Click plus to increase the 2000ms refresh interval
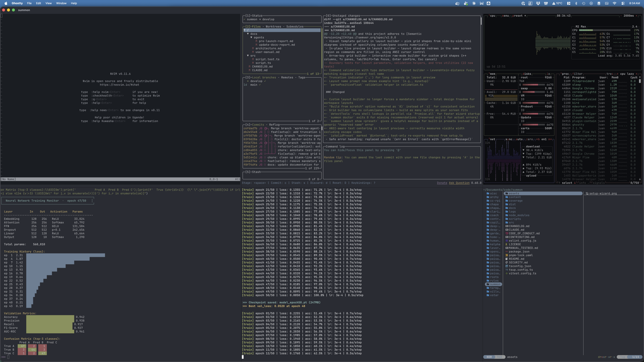Image resolution: width=644 pixels, height=362 pixels. coord(636,16)
